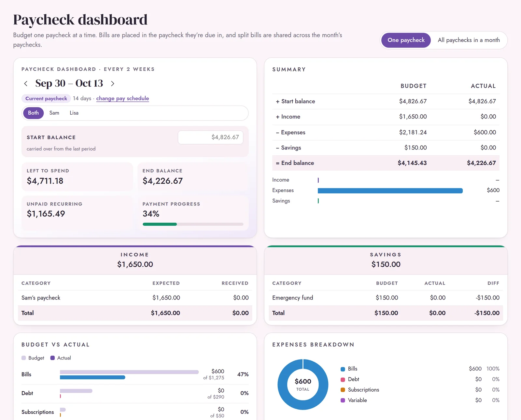Click the Debt legend color square
This screenshot has height=420, width=521.
343,379
